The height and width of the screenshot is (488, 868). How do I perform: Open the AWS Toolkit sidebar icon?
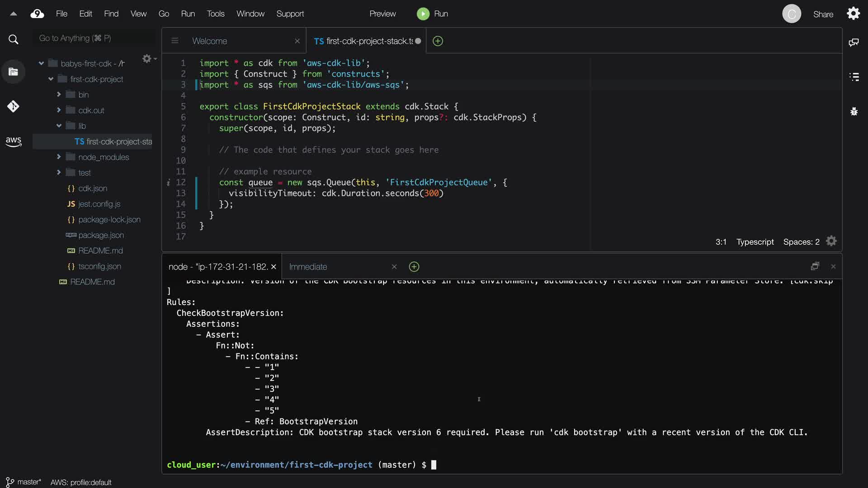click(14, 141)
